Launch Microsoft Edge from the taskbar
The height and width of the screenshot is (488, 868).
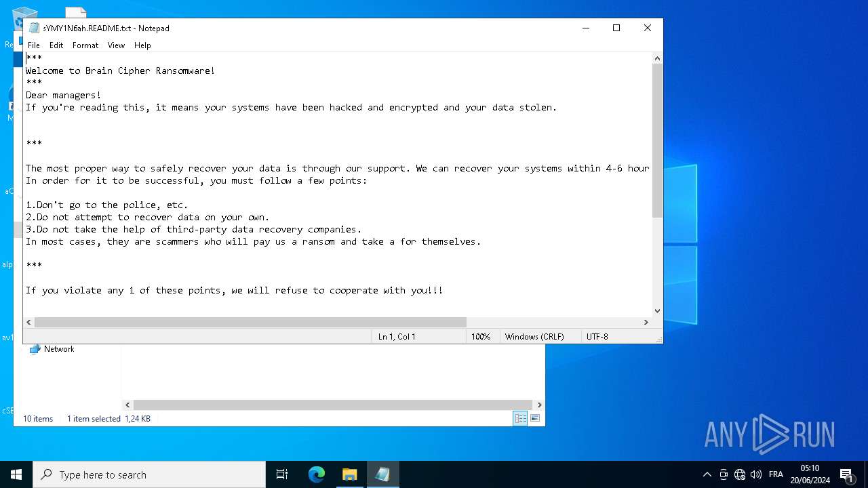pyautogui.click(x=317, y=474)
